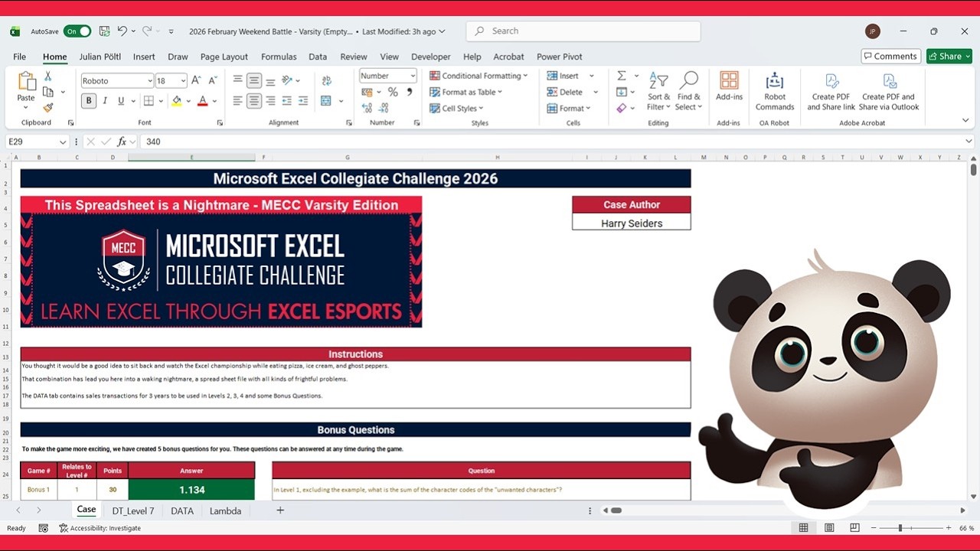The width and height of the screenshot is (980, 551).
Task: Open Find & Select dropdown
Action: pyautogui.click(x=689, y=91)
